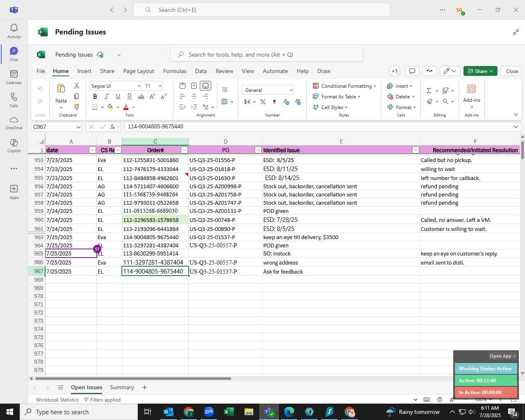Expand the formula bar chevron
The height and width of the screenshot is (420, 525).
point(516,127)
